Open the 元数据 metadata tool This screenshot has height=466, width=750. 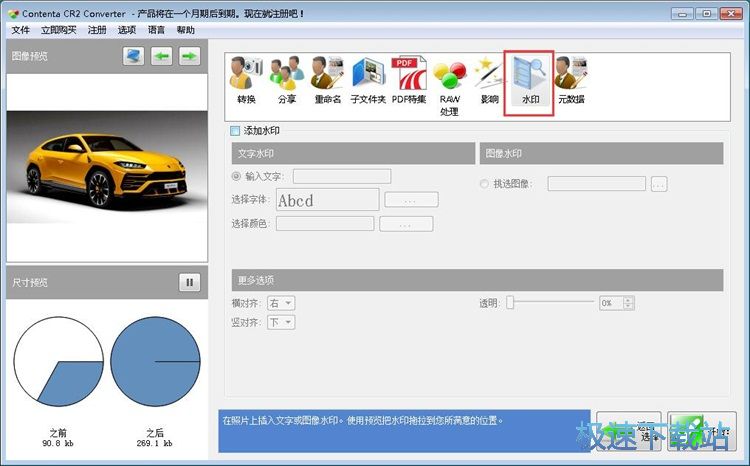click(x=571, y=80)
